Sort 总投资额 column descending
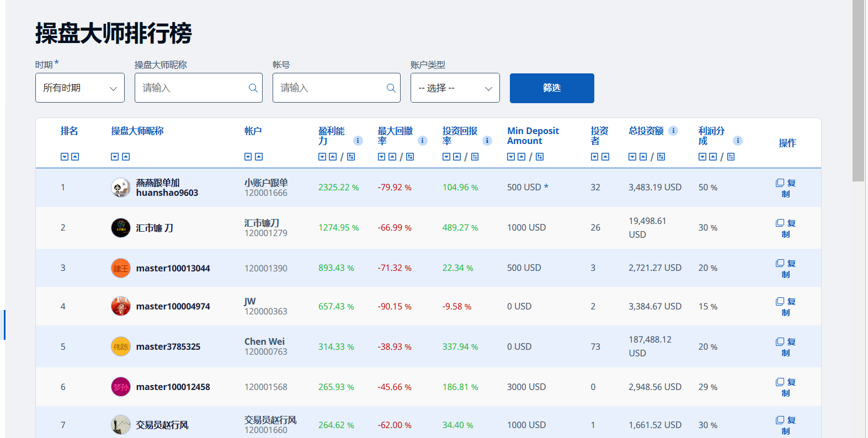 (x=632, y=157)
